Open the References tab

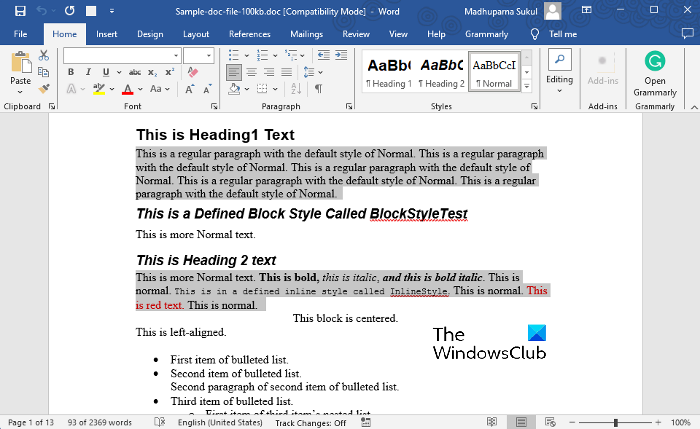(250, 34)
